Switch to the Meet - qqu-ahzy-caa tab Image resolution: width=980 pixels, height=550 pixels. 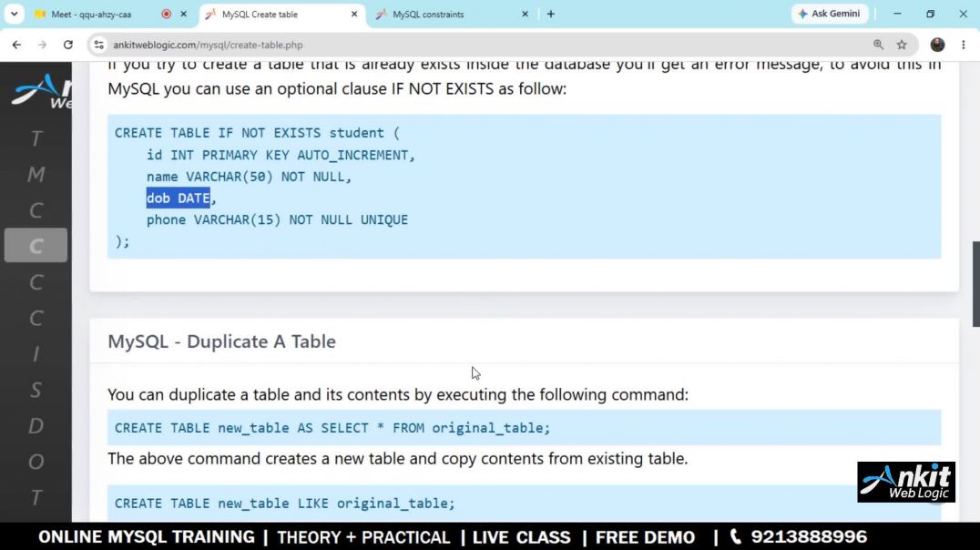[91, 14]
